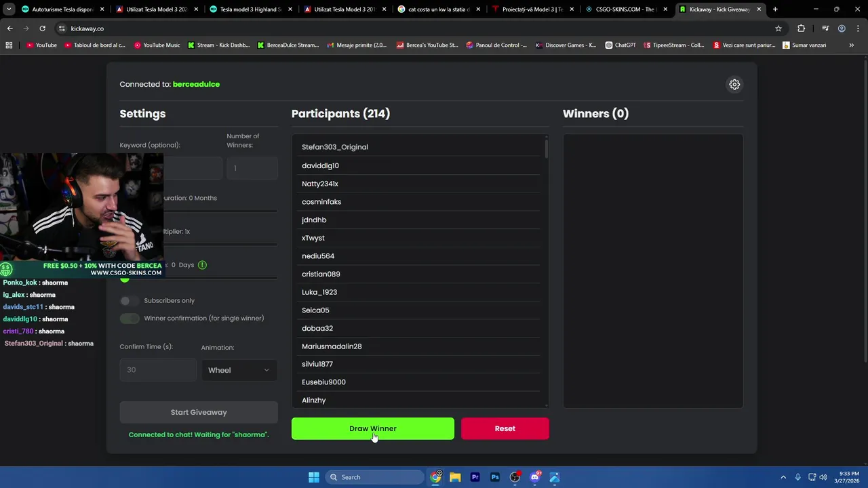The width and height of the screenshot is (868, 488).
Task: Open Chrome from the taskbar
Action: (x=436, y=477)
